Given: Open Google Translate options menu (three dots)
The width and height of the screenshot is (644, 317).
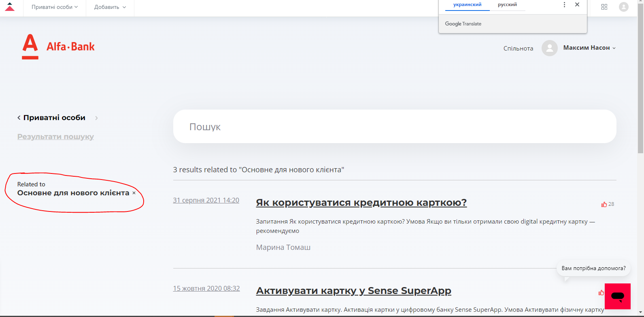Looking at the screenshot, I should point(564,5).
